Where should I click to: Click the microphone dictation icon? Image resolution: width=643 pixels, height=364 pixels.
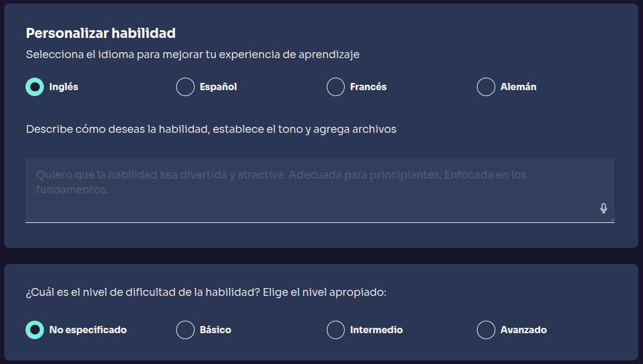point(604,208)
